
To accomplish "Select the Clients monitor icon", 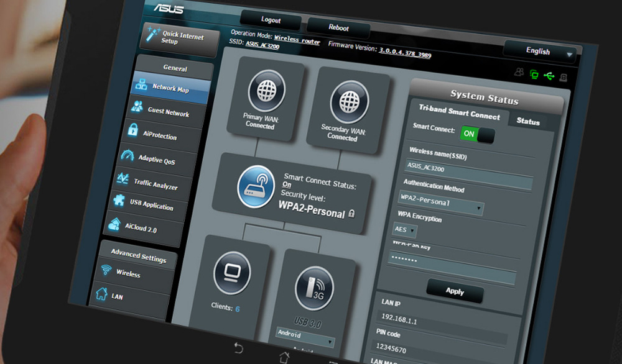I will [x=231, y=273].
